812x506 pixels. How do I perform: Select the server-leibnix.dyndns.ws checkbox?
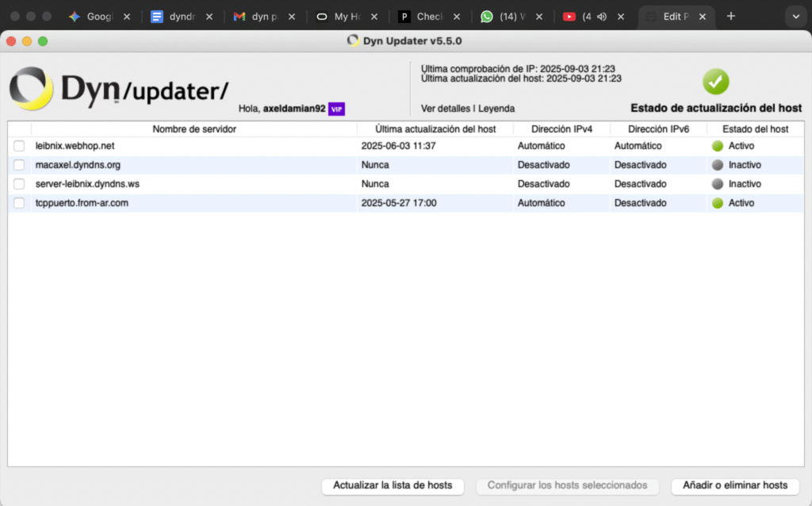[19, 184]
